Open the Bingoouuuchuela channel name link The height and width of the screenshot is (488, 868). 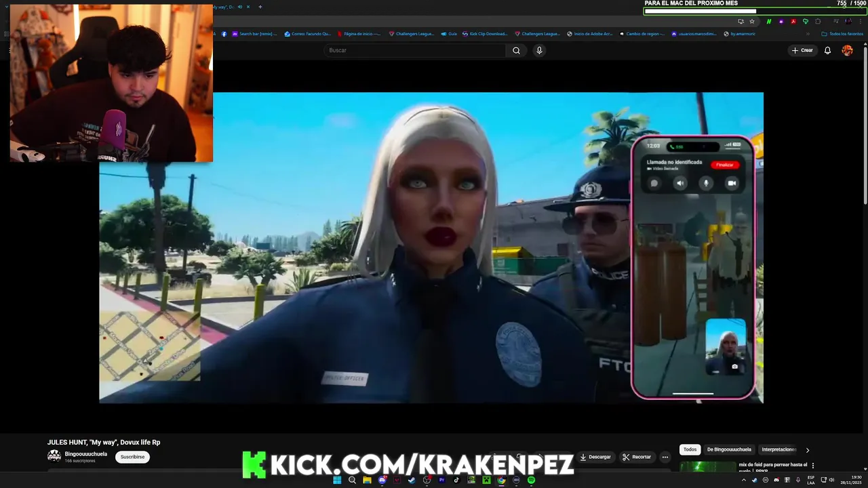coord(85,454)
